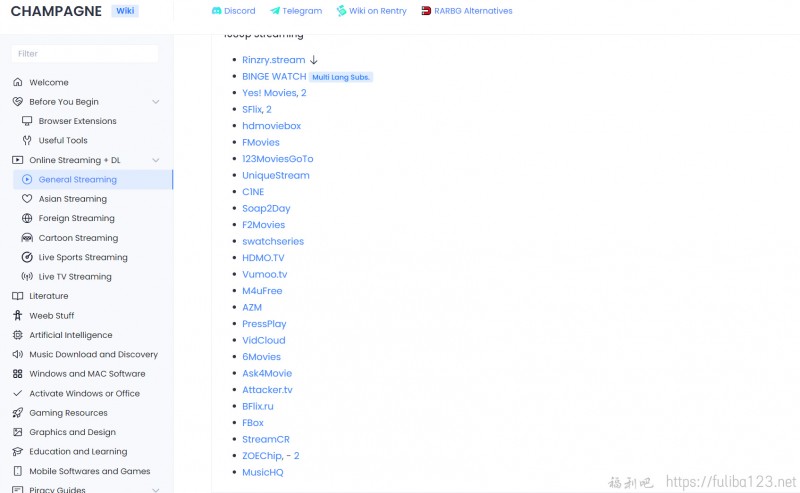
Task: Open the Rinzry.stream link
Action: (x=273, y=60)
